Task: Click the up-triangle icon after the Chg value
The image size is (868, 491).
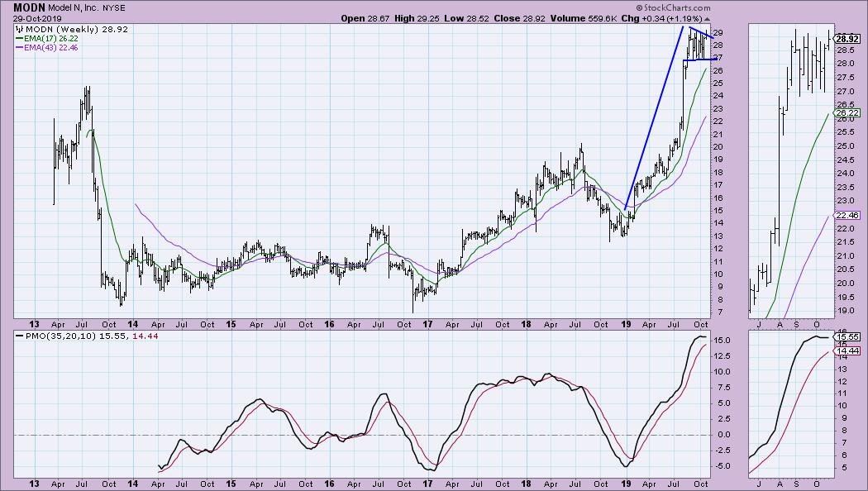Action: point(707,19)
